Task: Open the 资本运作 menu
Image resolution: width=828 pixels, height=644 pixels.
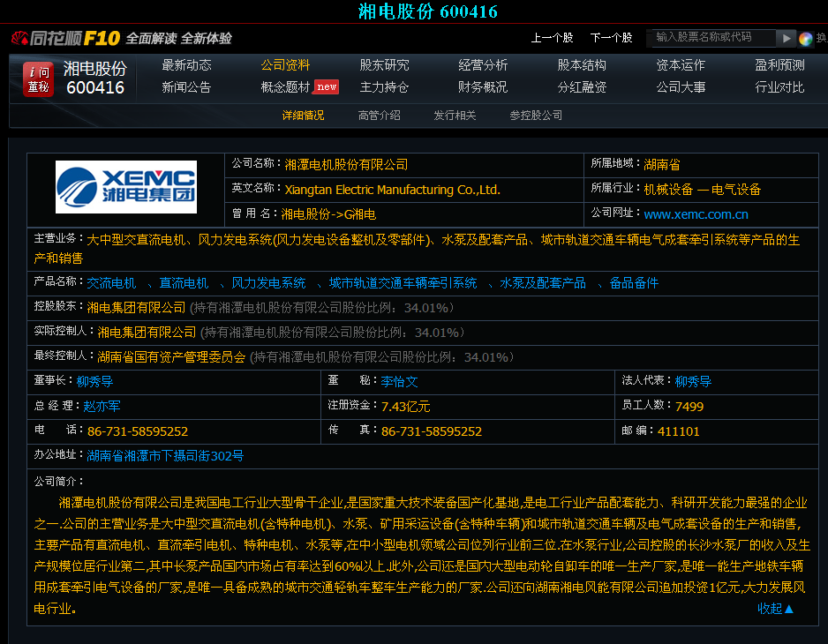Action: [681, 65]
